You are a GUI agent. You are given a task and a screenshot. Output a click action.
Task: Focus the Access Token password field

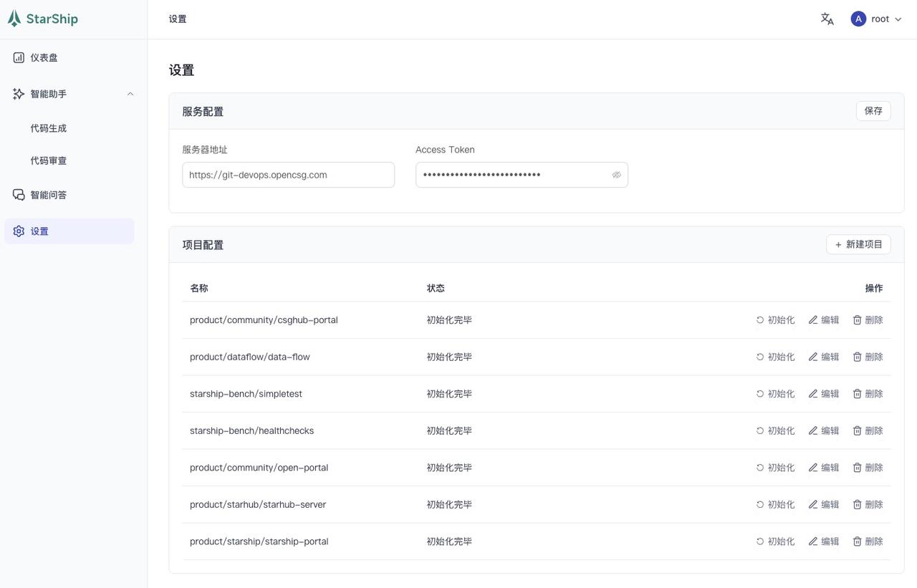pos(512,175)
